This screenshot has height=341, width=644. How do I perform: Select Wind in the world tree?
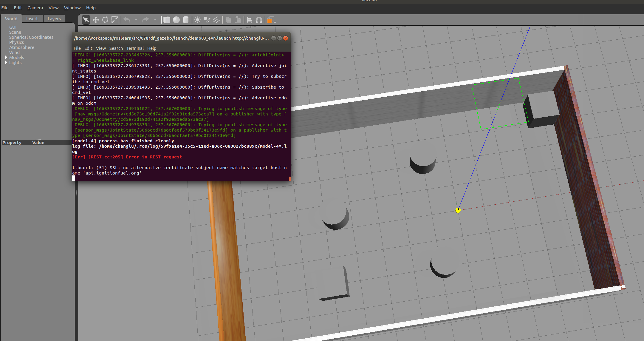tap(14, 53)
